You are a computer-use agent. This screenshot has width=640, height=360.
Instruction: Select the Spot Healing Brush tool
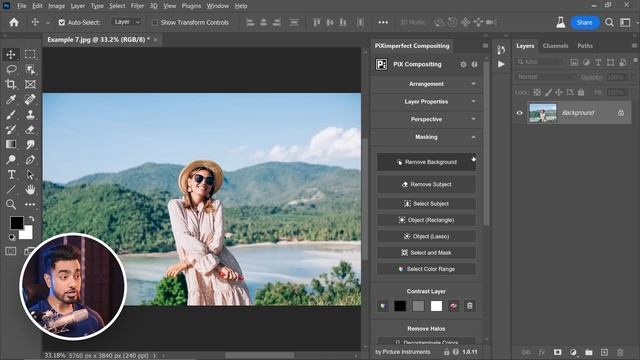tap(30, 100)
